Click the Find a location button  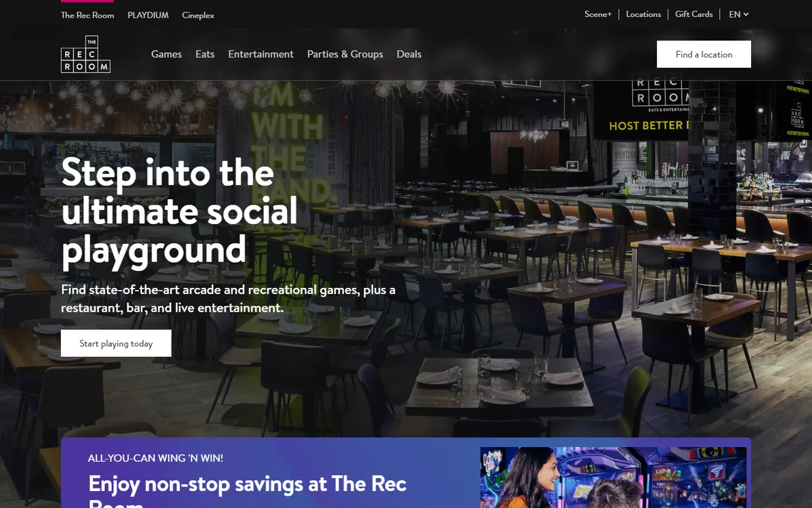click(704, 54)
